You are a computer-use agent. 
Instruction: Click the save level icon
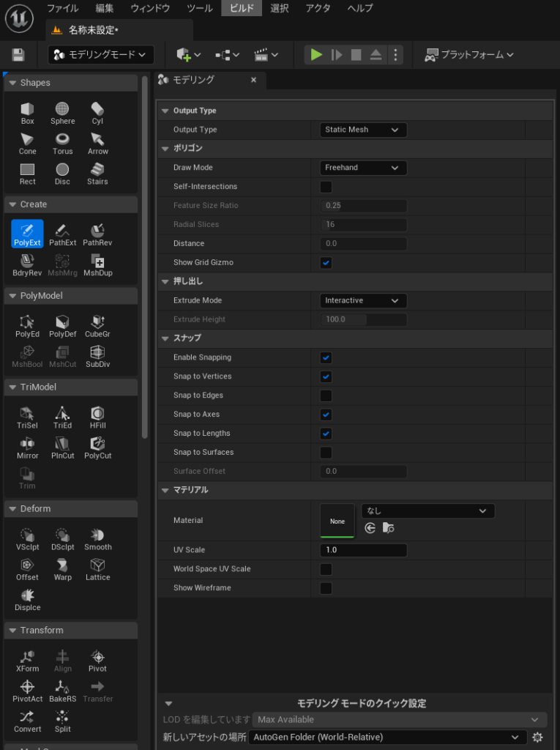pos(18,54)
